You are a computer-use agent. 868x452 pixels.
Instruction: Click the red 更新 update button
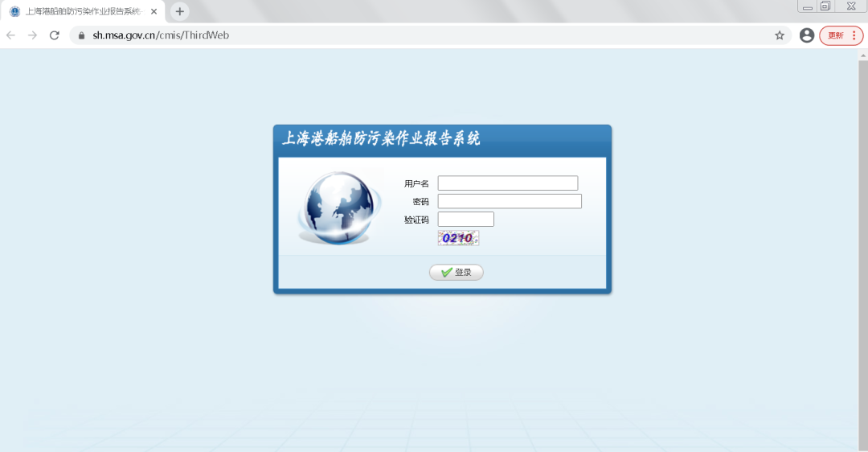835,35
